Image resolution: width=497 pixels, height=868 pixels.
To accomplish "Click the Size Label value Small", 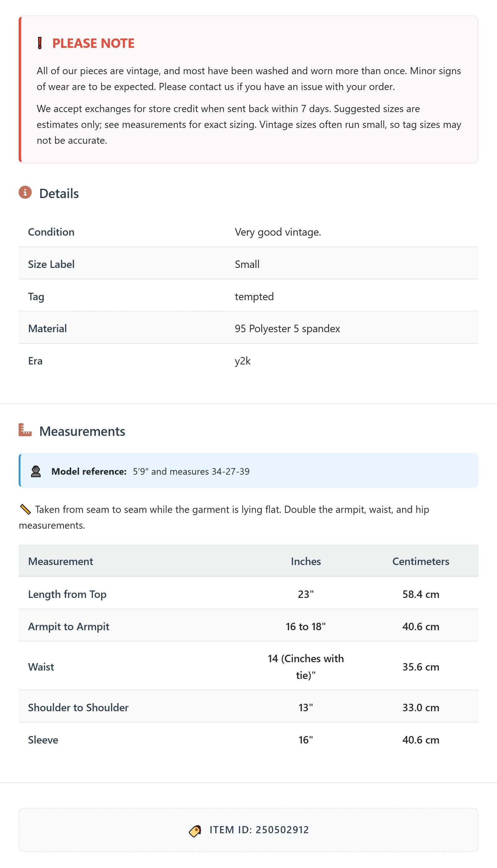I will pos(247,264).
